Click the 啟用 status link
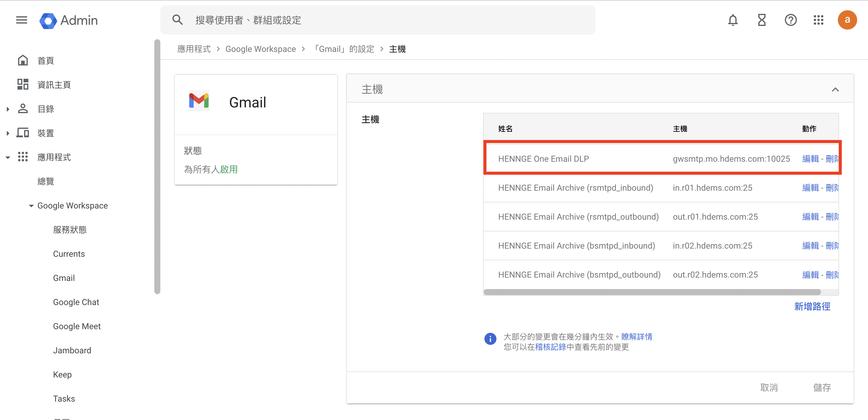868x420 pixels. (229, 169)
